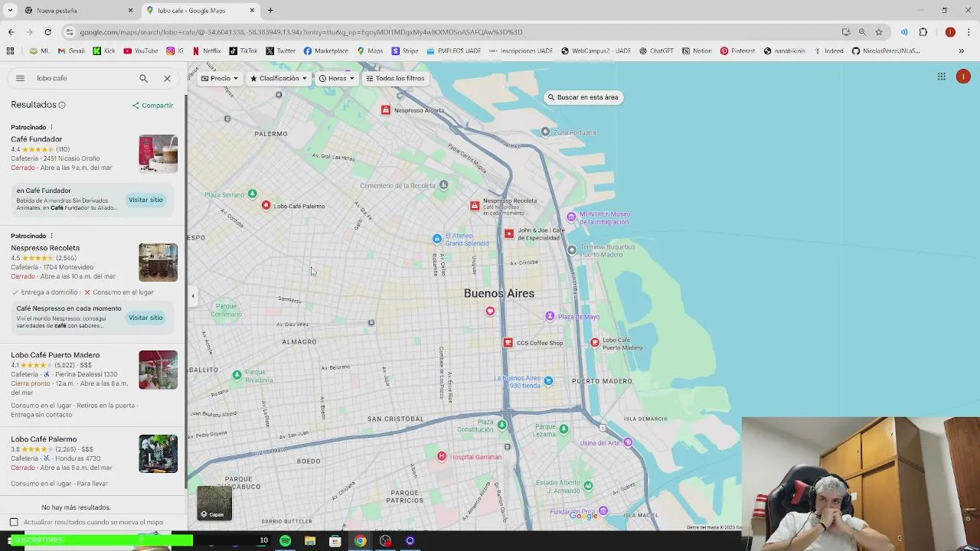Click the CCS Coffee Shop map pin
The width and height of the screenshot is (980, 551).
[x=508, y=343]
